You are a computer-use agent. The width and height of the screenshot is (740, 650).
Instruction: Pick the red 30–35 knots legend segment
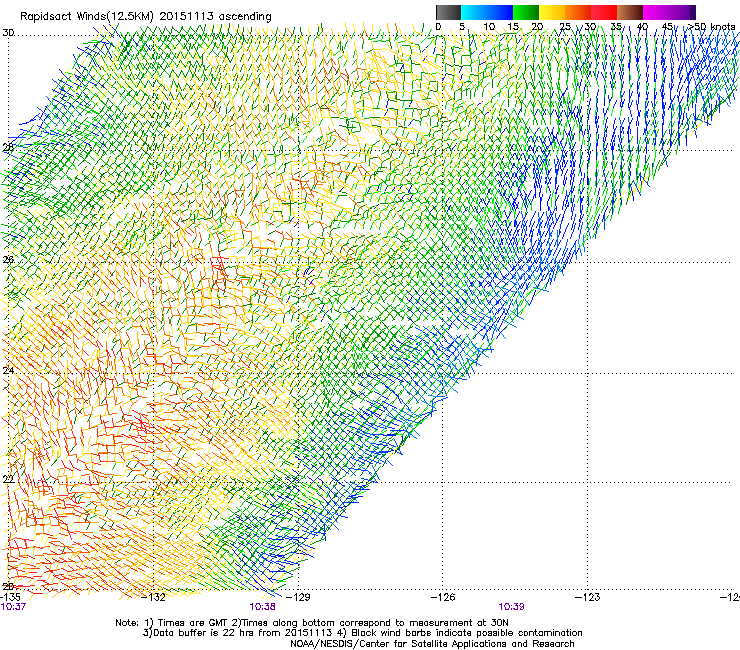604,12
